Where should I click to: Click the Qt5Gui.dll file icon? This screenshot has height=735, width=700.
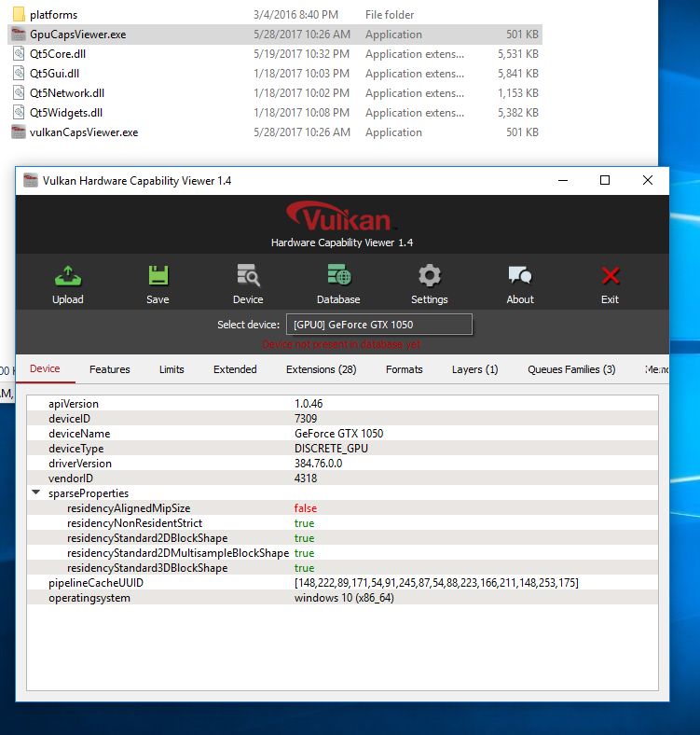19,73
